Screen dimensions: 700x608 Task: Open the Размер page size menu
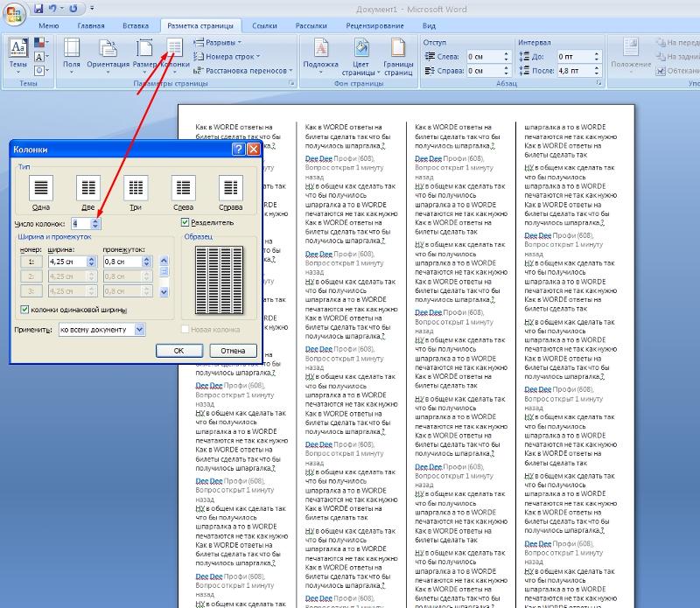click(x=144, y=55)
